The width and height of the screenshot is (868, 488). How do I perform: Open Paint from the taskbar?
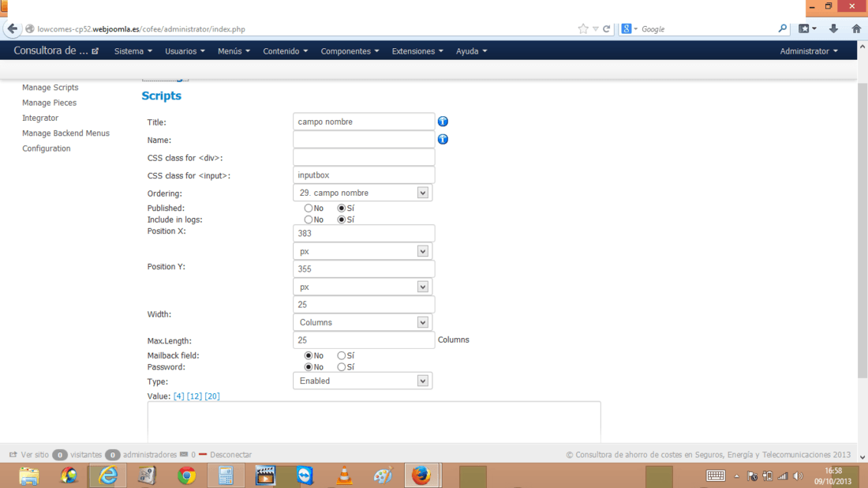383,476
